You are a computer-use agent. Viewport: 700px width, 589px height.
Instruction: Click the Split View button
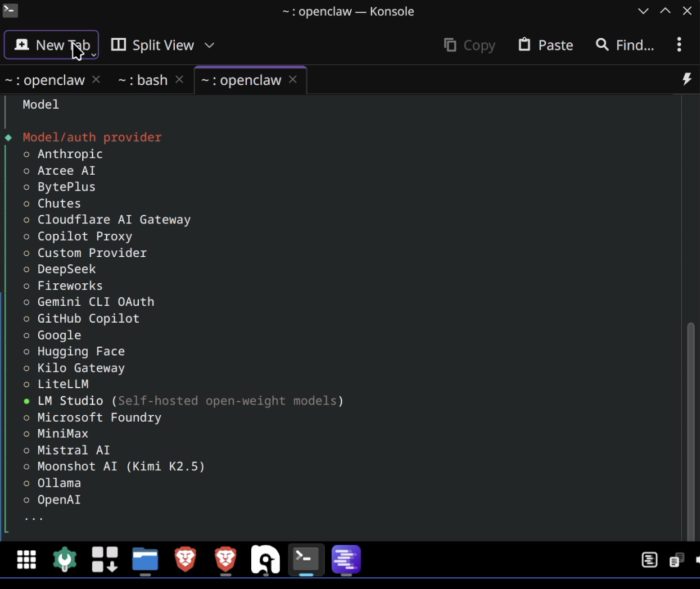[153, 45]
